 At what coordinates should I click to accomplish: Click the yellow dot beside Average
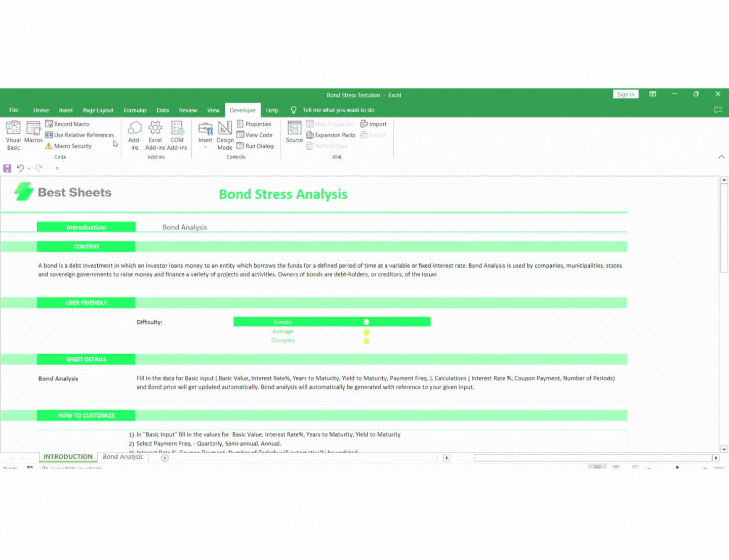(367, 332)
